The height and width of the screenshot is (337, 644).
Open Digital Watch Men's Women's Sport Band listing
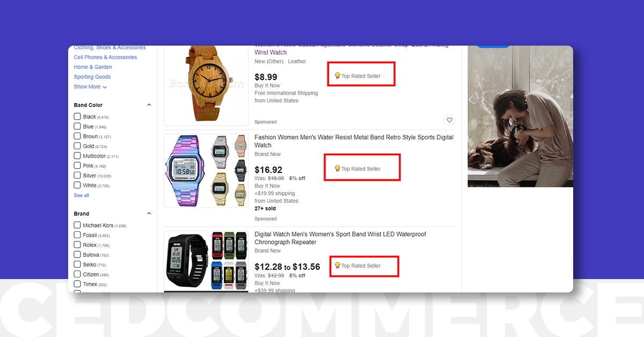340,238
